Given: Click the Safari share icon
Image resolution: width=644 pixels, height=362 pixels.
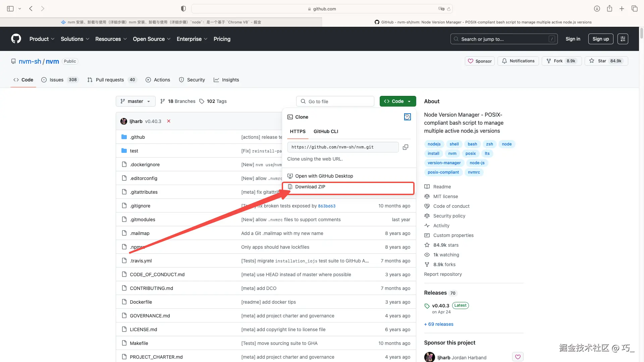Looking at the screenshot, I should (x=609, y=9).
